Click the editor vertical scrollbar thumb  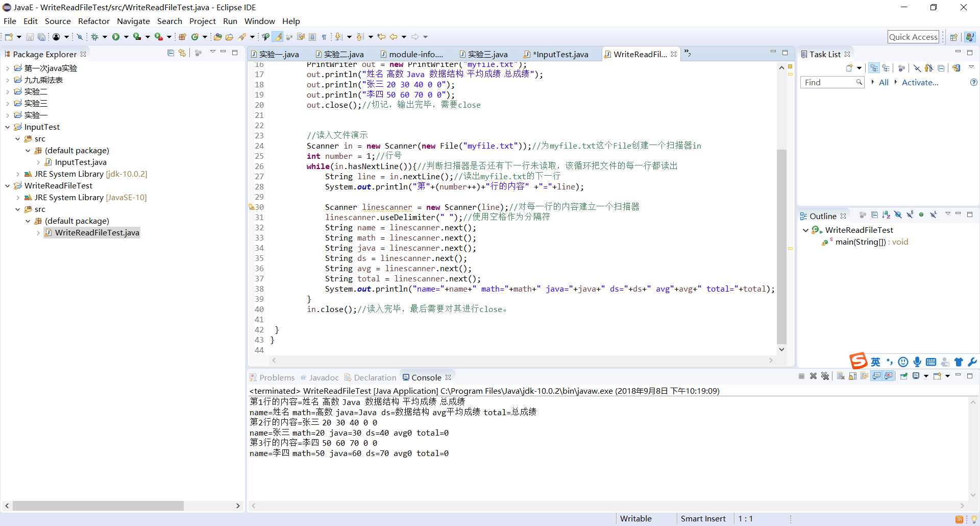coord(781,247)
